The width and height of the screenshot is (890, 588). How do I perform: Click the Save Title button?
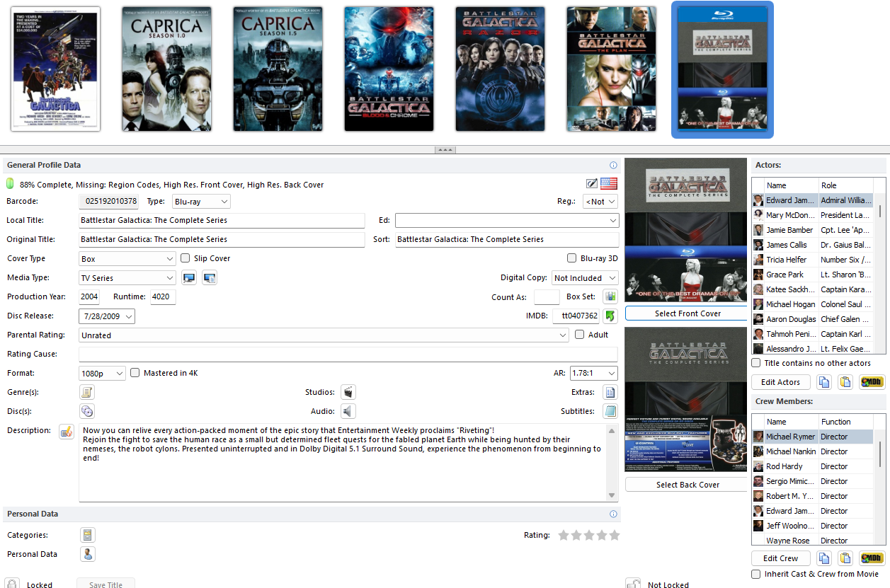pos(105,584)
